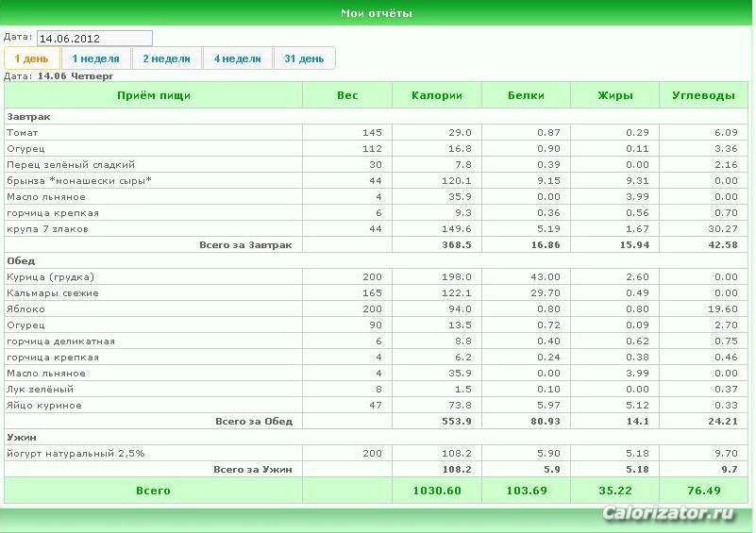
Task: Click the Яйцо куриное food entry
Action: click(44, 406)
